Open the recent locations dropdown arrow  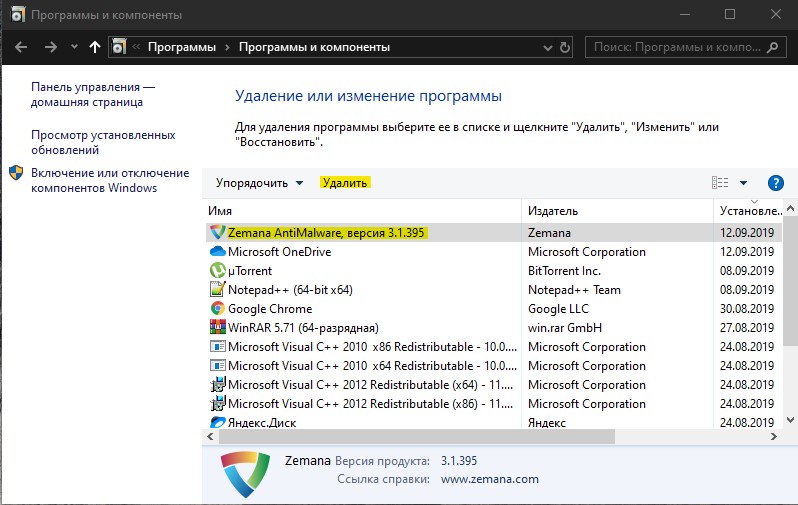click(x=74, y=47)
